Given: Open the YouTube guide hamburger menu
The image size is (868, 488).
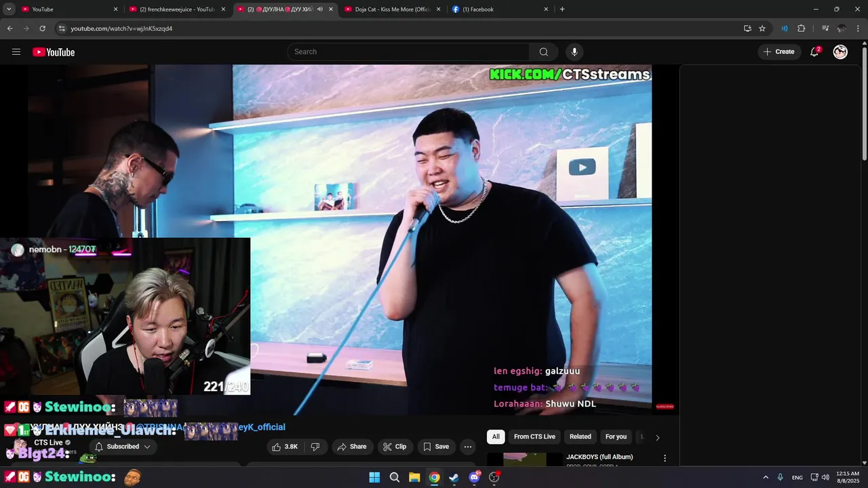Looking at the screenshot, I should [16, 52].
